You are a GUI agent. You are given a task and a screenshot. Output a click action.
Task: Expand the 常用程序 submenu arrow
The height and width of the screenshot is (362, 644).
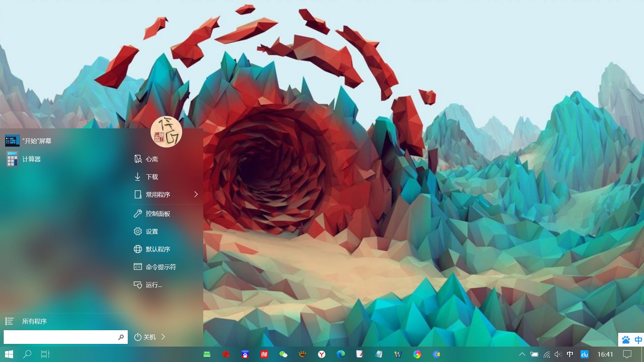[x=196, y=194]
